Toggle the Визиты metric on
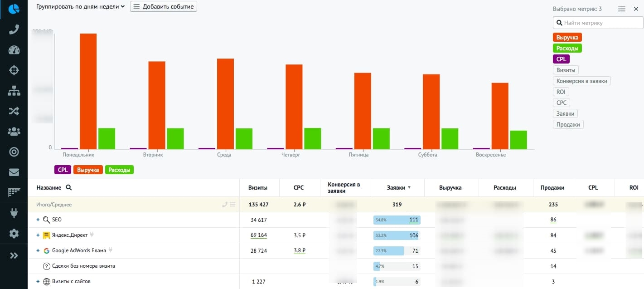 [x=566, y=70]
